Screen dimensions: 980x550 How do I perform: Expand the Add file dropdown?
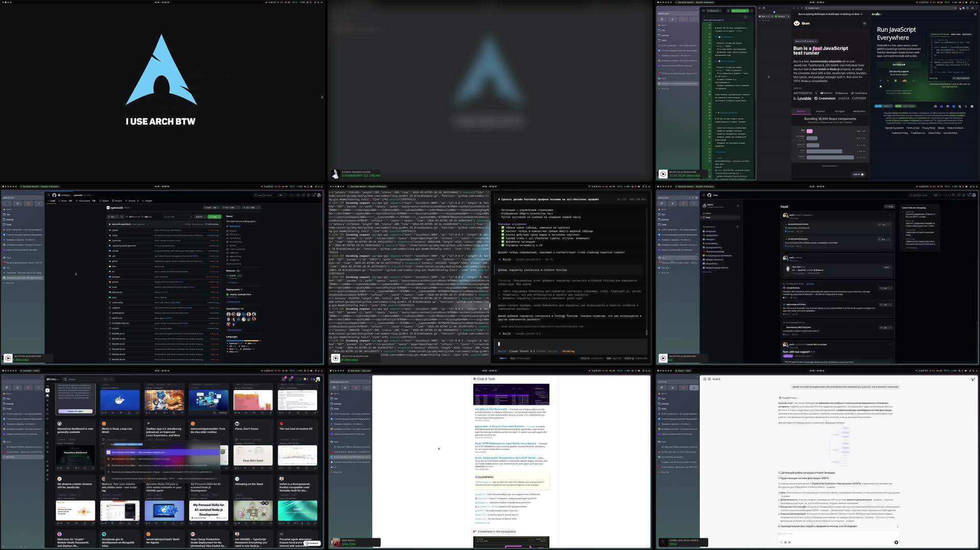200,217
